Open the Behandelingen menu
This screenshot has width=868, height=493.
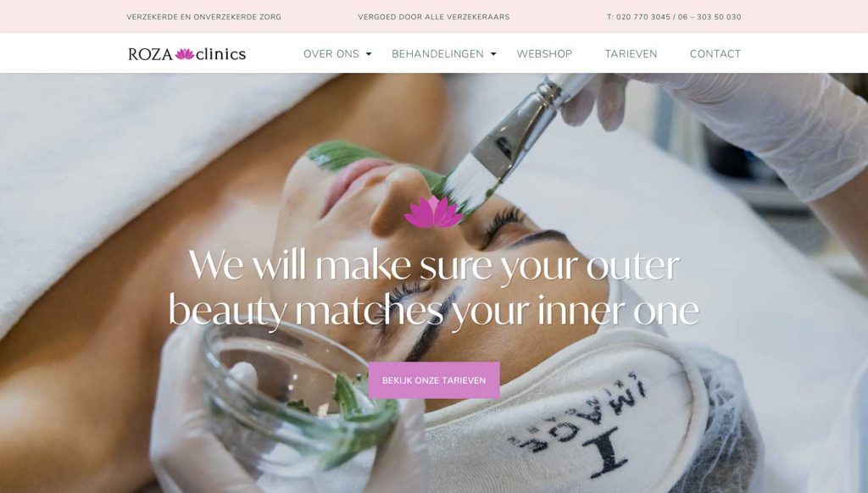pyautogui.click(x=437, y=53)
